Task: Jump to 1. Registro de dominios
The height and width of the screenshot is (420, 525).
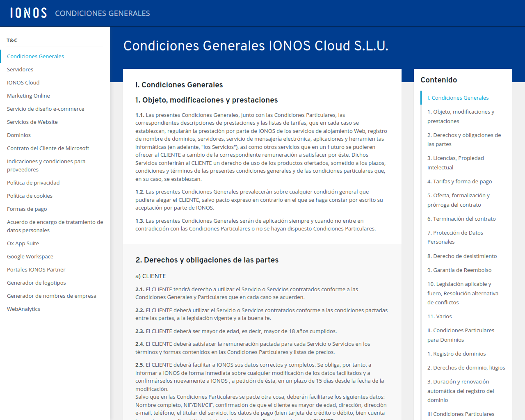Action: pos(457,354)
